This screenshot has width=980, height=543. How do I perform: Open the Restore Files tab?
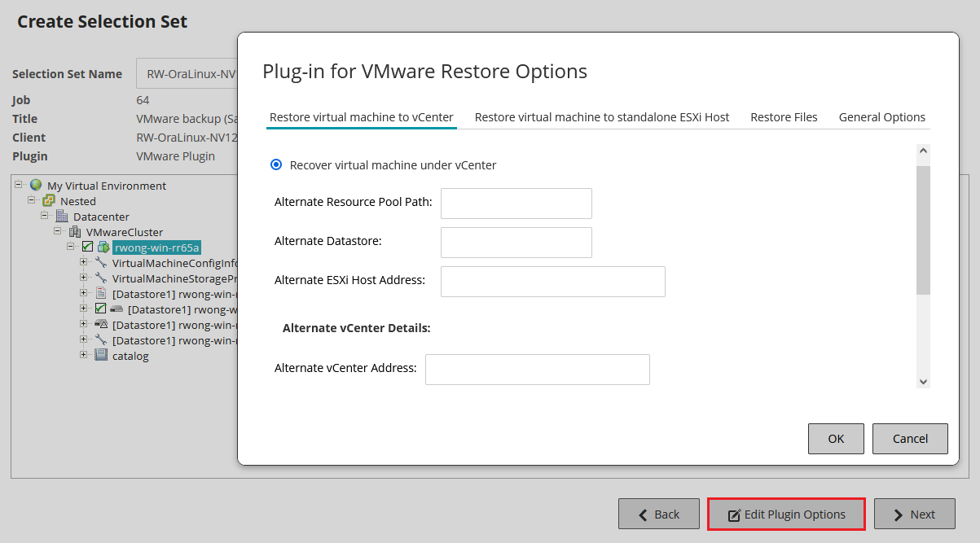click(784, 117)
